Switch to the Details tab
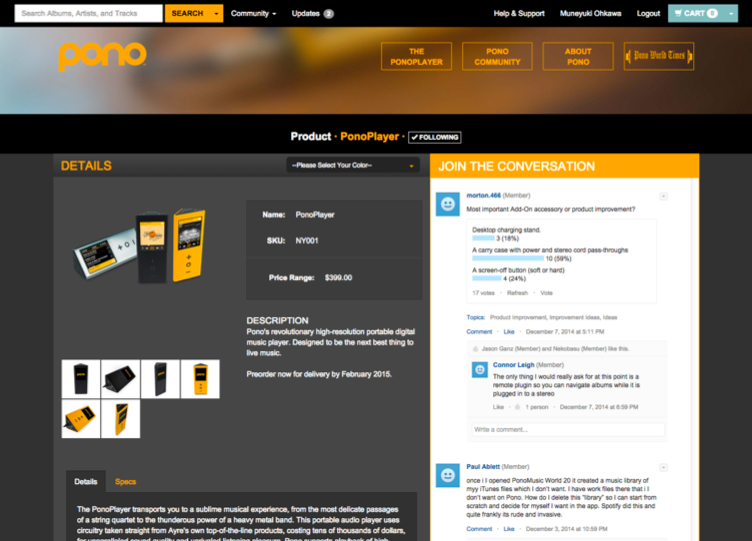 pos(86,482)
